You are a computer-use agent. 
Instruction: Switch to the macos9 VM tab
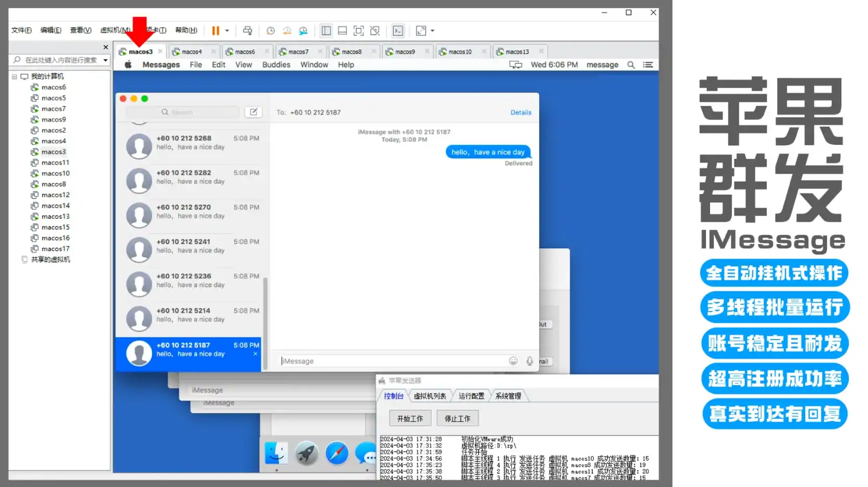pos(405,51)
